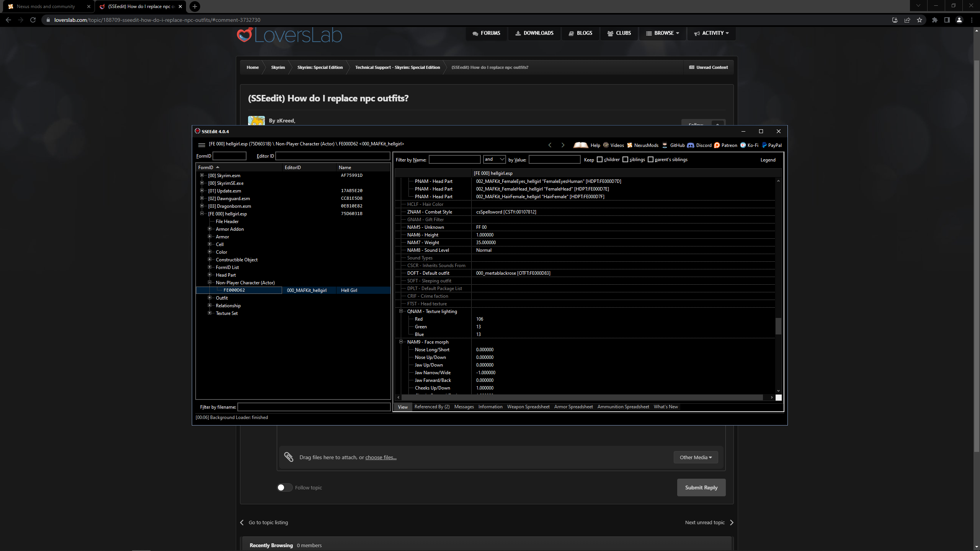Open the NexusMods link icon
The image size is (980, 551).
tap(630, 145)
